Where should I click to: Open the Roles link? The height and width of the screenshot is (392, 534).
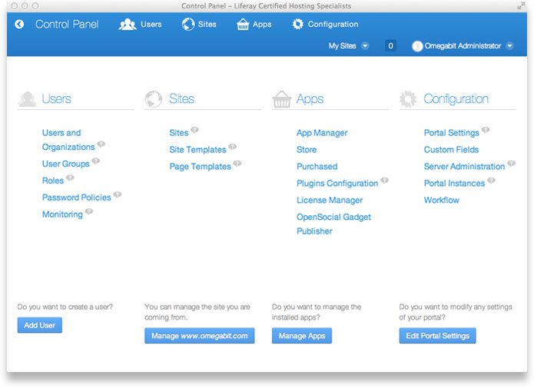(x=53, y=181)
